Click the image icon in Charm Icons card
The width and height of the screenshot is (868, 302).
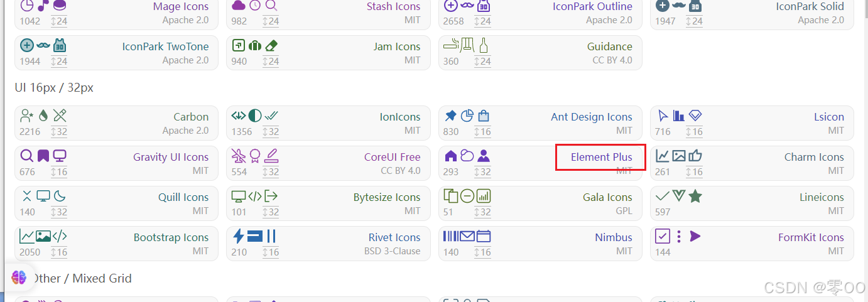(x=679, y=156)
